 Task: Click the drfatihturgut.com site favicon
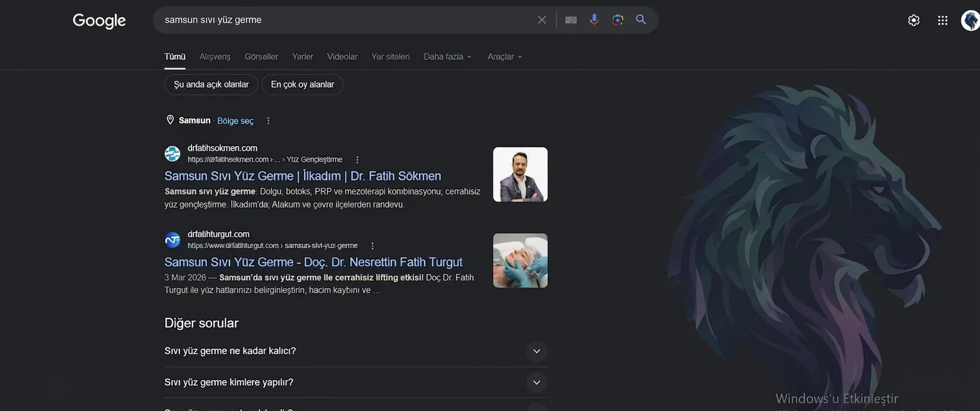coord(172,240)
